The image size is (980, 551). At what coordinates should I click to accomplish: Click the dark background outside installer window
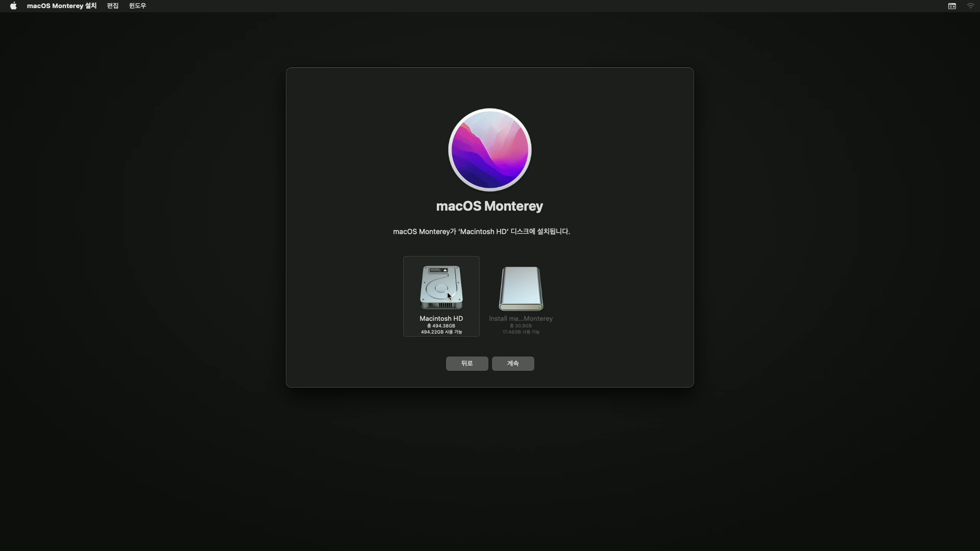coord(153,459)
